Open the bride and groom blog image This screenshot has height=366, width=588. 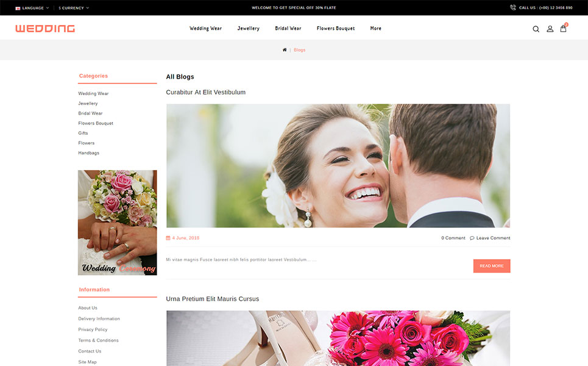click(x=338, y=165)
